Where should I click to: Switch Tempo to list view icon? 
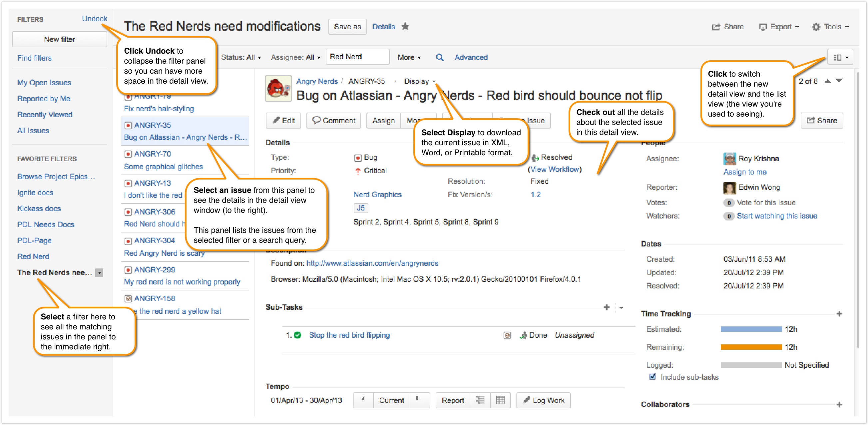[x=480, y=400]
